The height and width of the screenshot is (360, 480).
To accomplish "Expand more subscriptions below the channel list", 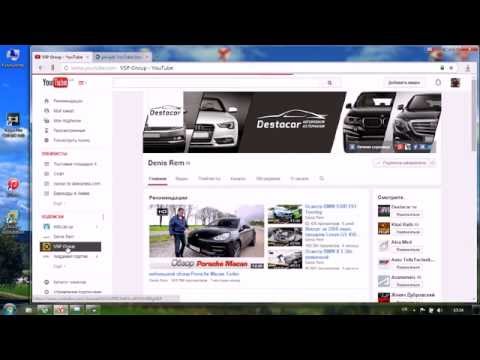I will pos(59,266).
